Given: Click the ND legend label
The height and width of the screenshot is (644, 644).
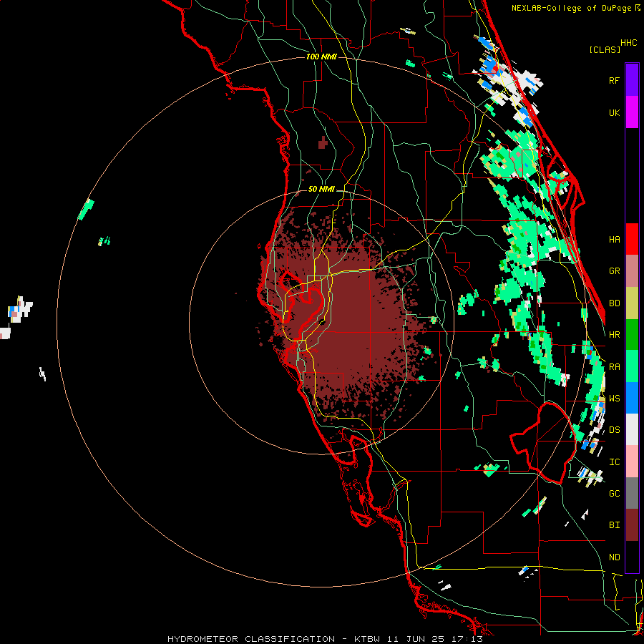Looking at the screenshot, I should pyautogui.click(x=614, y=557).
